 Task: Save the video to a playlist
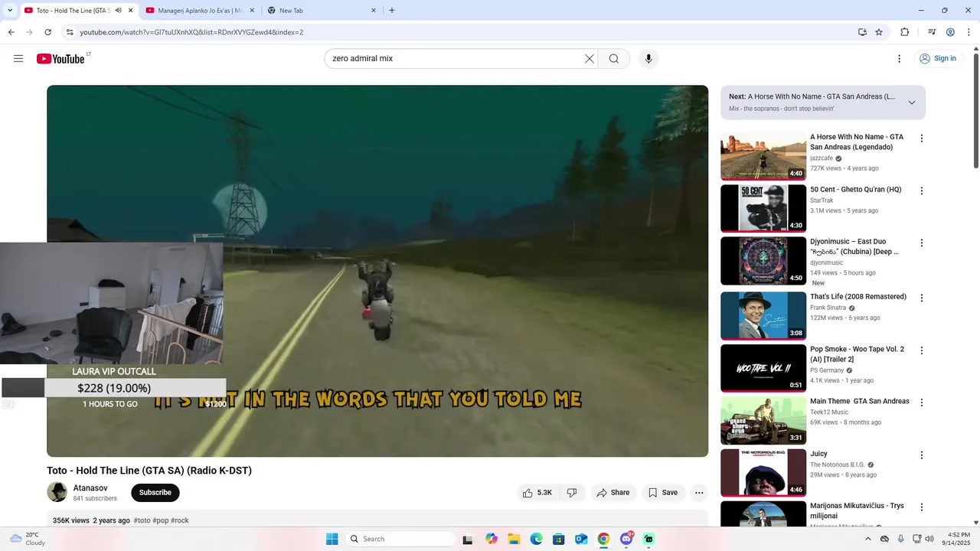point(663,493)
